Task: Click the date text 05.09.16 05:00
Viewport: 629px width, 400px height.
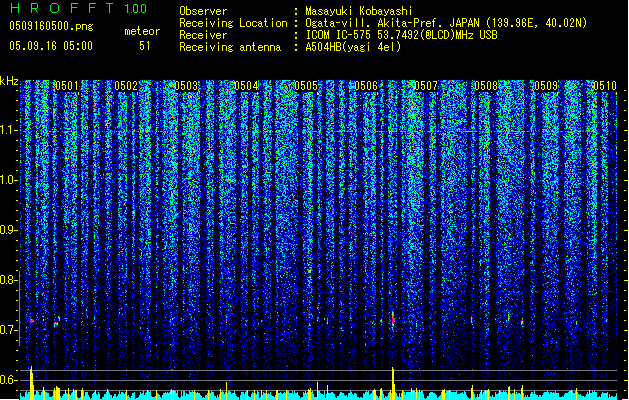Action: click(x=51, y=46)
